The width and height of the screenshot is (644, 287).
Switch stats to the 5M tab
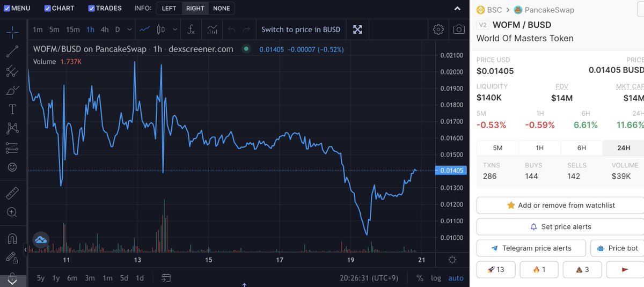pos(497,148)
